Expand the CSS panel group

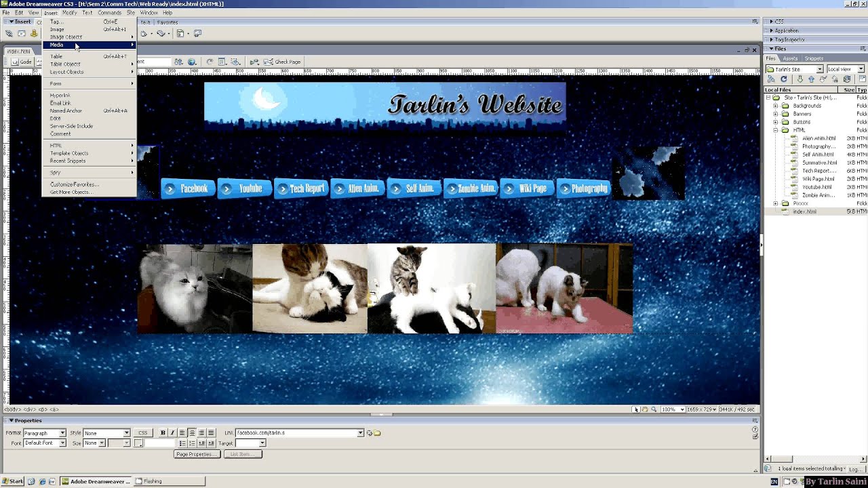point(772,22)
